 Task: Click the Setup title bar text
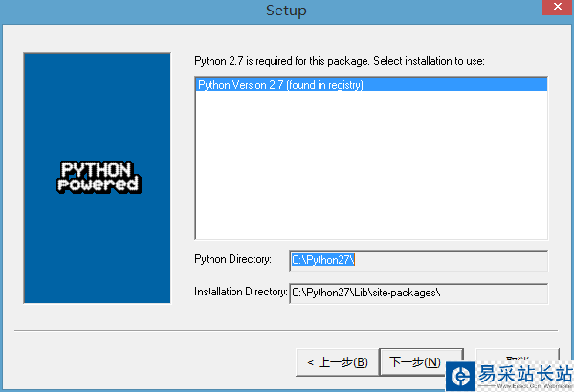click(286, 11)
